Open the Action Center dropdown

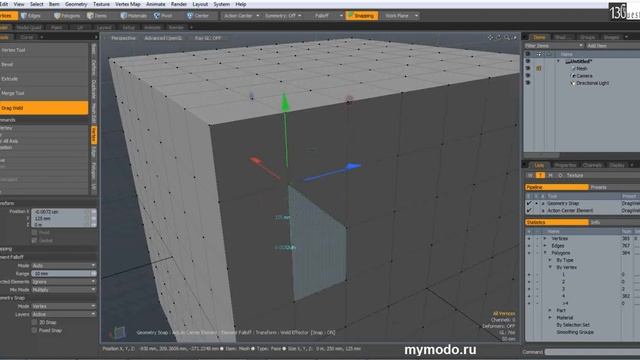click(241, 16)
